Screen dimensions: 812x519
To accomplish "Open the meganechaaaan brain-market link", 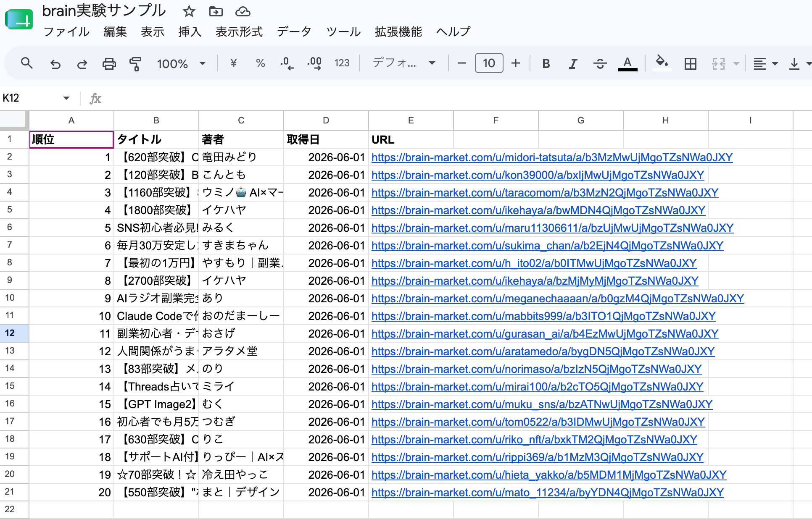I will pos(558,299).
